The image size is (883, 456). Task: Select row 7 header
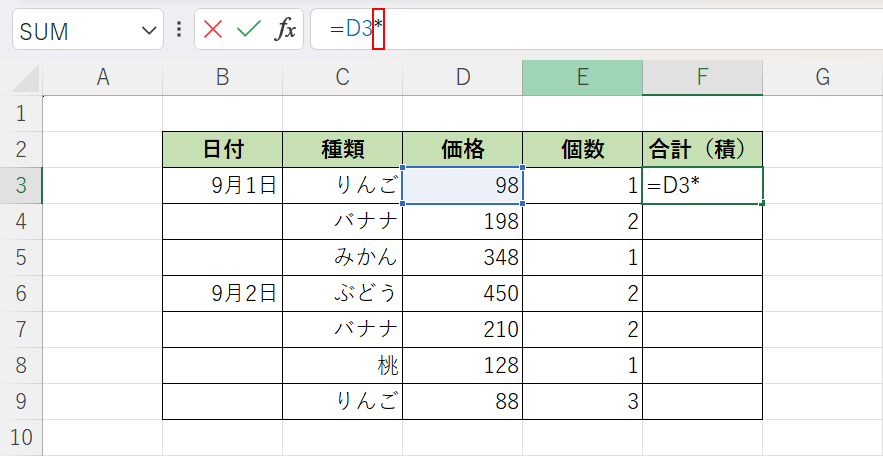point(21,329)
